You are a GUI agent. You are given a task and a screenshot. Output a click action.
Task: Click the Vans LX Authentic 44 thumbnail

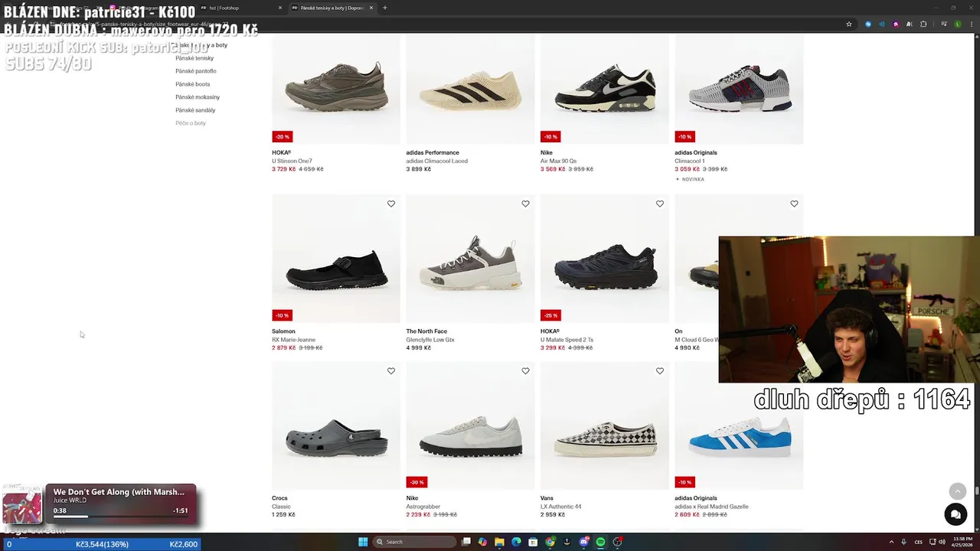[604, 436]
